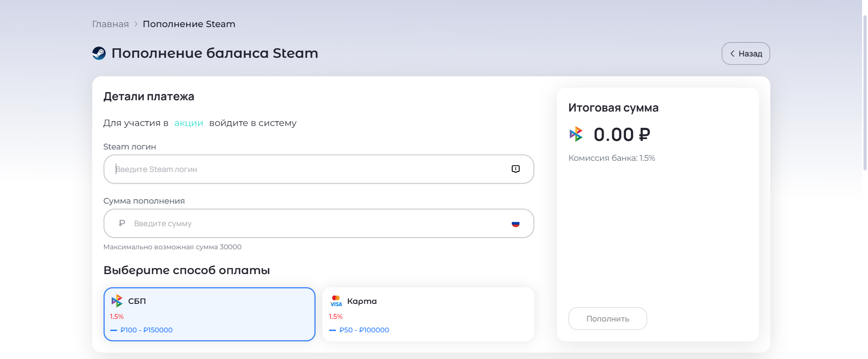Click the total '0.00 ₽' value
Viewport: 868px width, 359px height.
[x=622, y=135]
